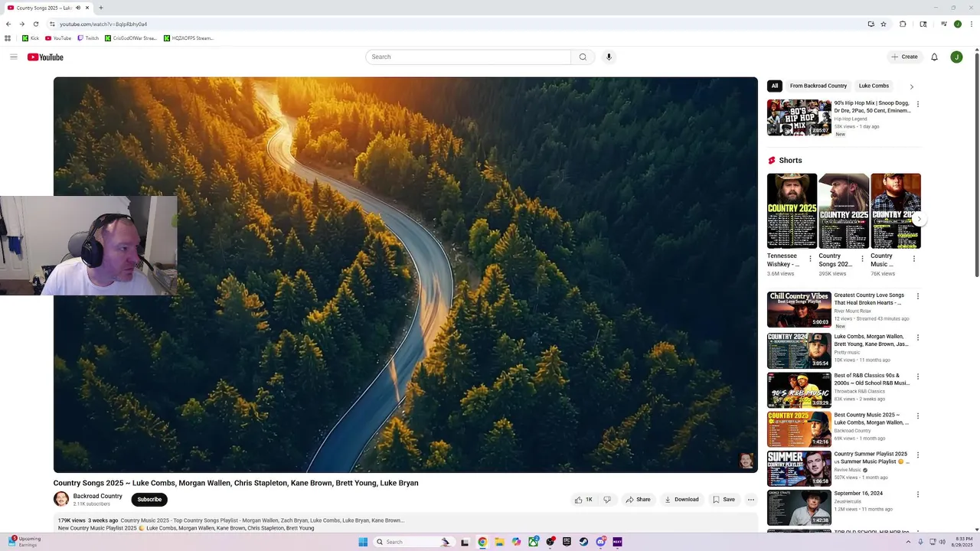The image size is (980, 551).
Task: Open options for 90's Hip Hop Mix video
Action: click(918, 104)
